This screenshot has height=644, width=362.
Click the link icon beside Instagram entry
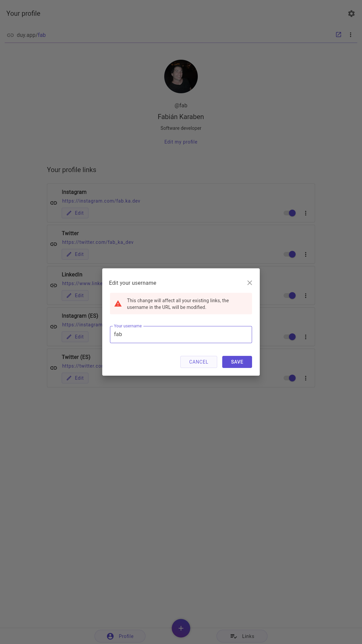(54, 203)
